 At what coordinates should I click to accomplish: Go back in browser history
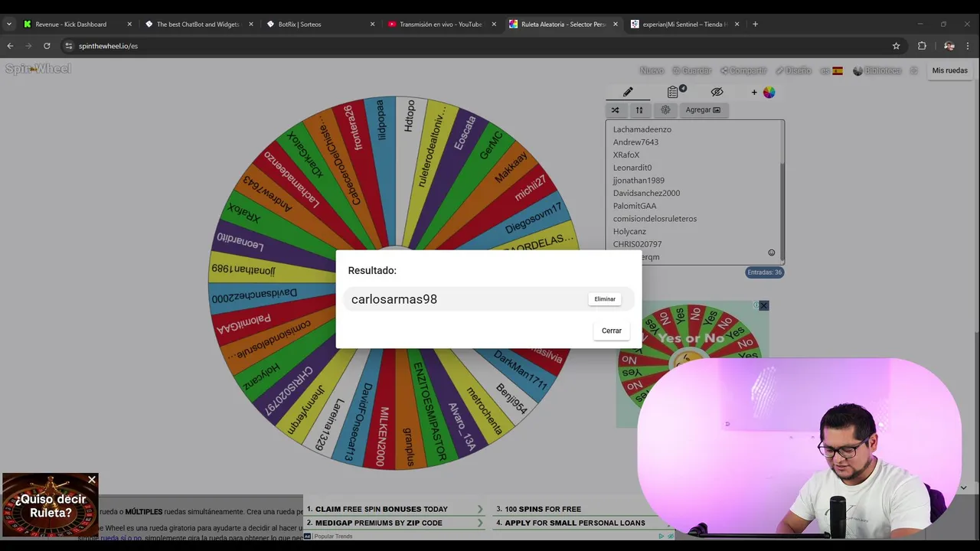coord(10,46)
